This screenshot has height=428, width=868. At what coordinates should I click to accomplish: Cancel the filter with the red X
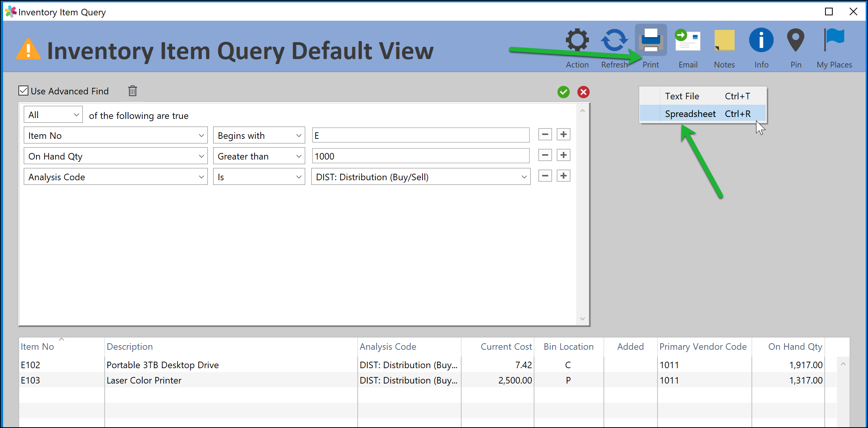pyautogui.click(x=583, y=92)
